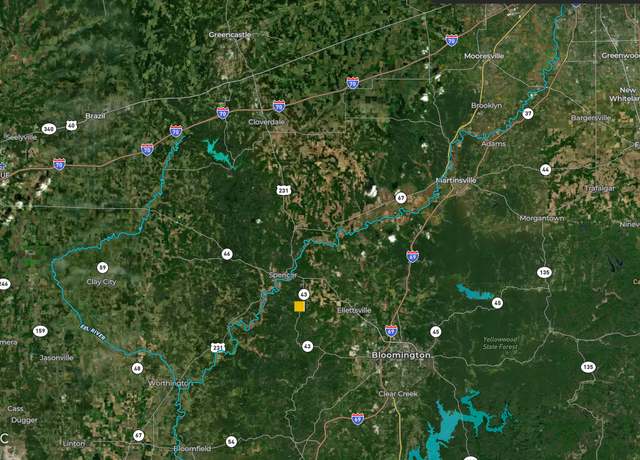Click the Route 159 shield above Jasonville

[x=40, y=331]
